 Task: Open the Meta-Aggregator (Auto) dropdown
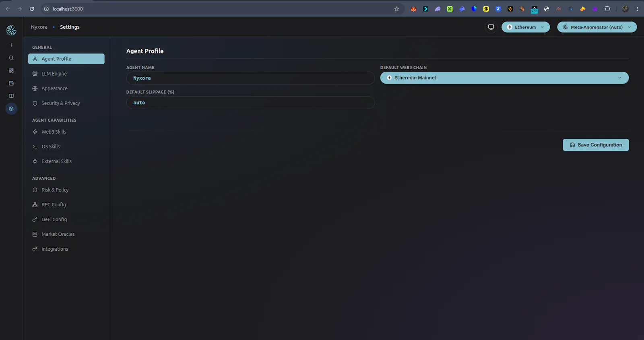coord(597,27)
